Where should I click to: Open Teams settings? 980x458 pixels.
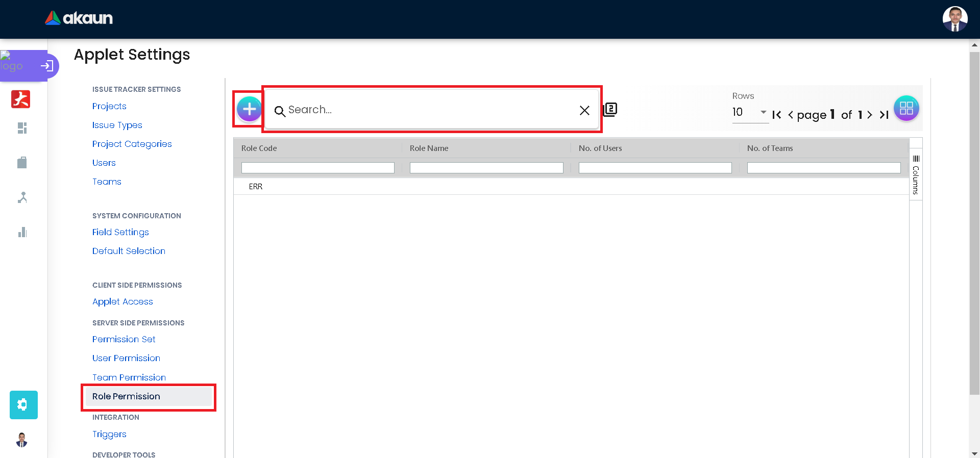pyautogui.click(x=107, y=182)
